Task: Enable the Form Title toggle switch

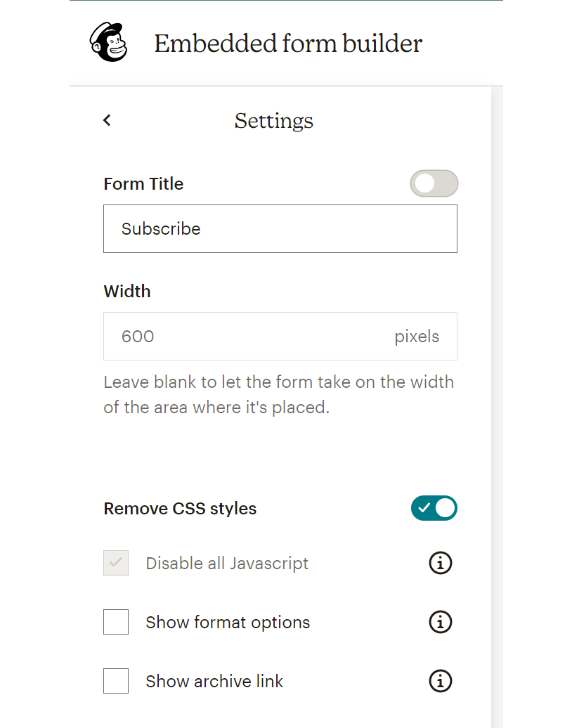Action: click(x=434, y=184)
